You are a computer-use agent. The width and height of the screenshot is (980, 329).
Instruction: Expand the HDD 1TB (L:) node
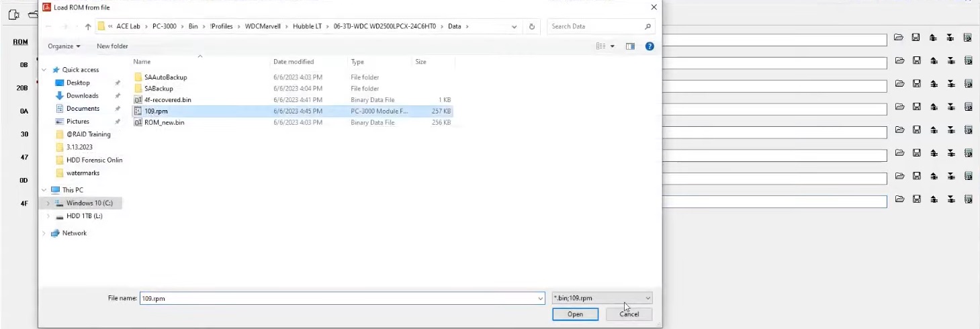[48, 216]
